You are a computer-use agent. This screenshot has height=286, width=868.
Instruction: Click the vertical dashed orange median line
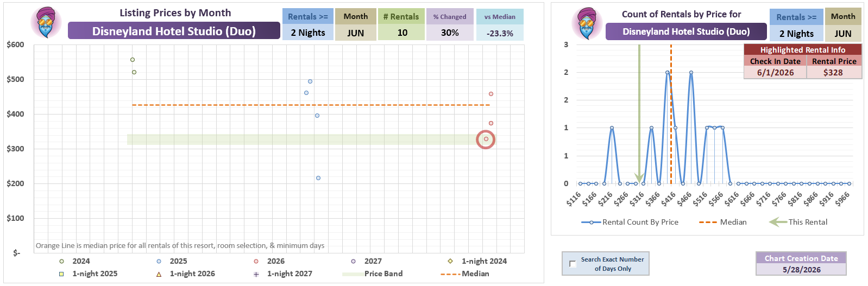tap(671, 115)
